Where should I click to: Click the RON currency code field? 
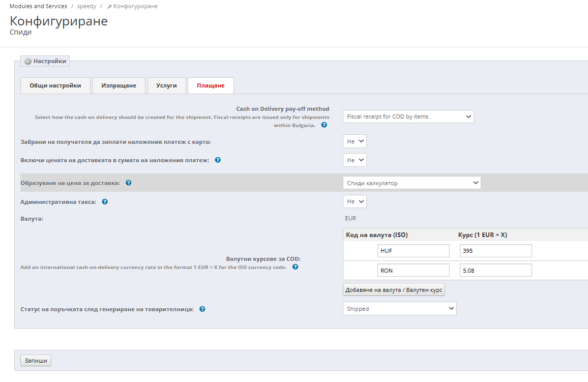413,270
